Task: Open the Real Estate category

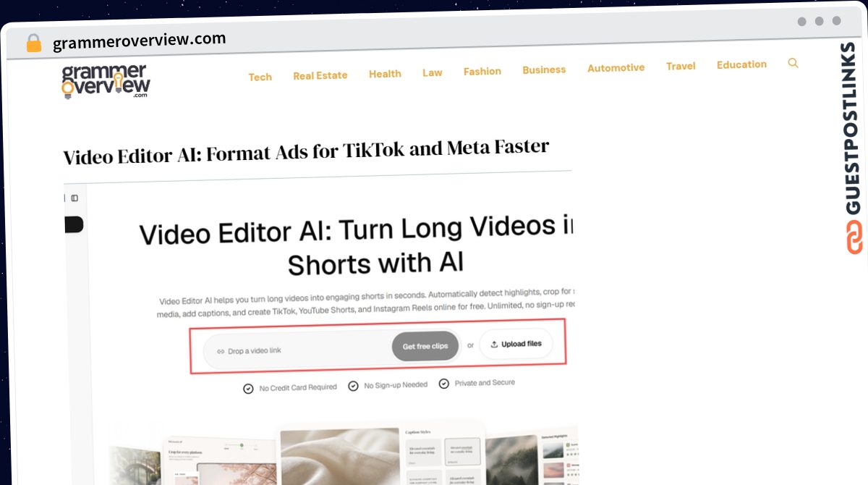Action: [x=320, y=75]
